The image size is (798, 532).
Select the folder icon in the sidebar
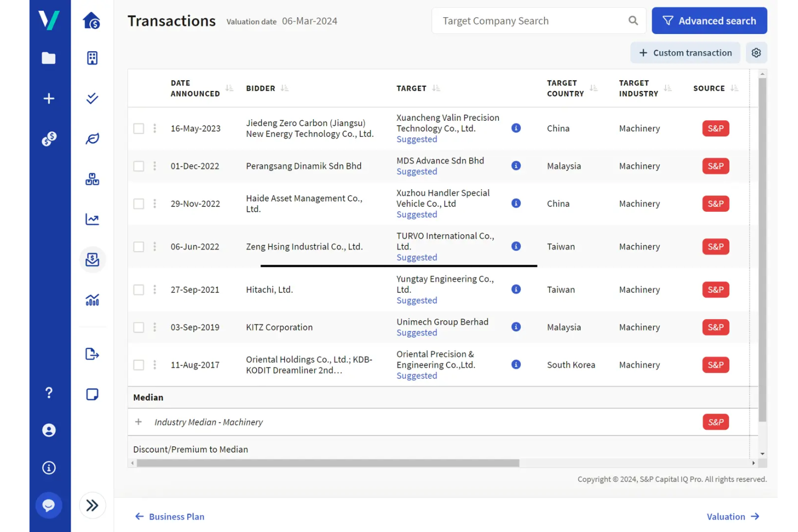(49, 58)
